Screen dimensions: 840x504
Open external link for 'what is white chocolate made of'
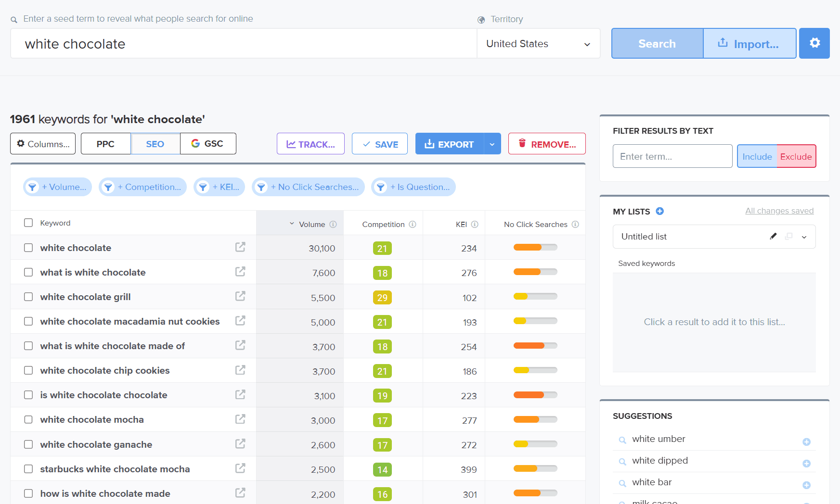[240, 345]
